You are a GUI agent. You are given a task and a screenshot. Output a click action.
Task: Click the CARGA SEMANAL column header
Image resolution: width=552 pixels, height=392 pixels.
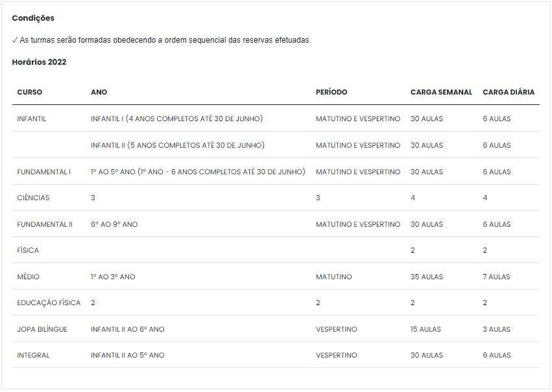441,92
